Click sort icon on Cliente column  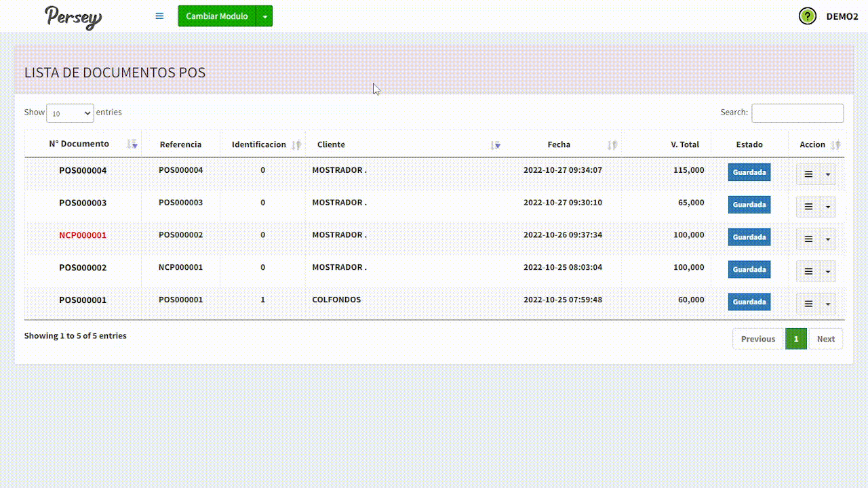click(496, 144)
